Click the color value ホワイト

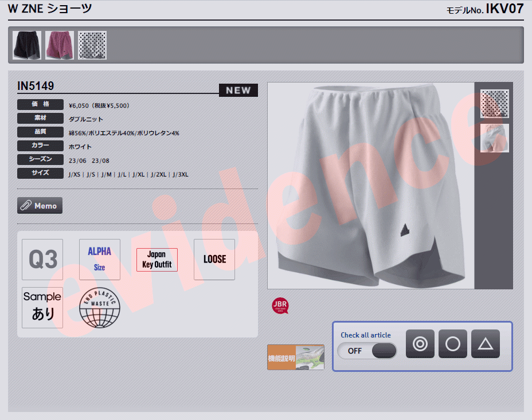coord(80,147)
